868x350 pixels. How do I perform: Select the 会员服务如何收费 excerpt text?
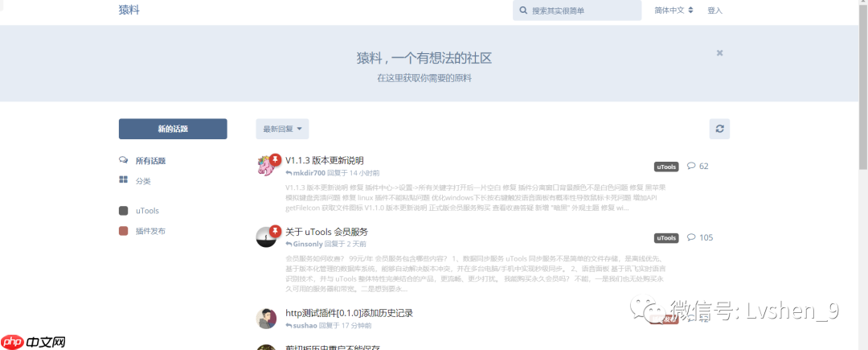(474, 274)
